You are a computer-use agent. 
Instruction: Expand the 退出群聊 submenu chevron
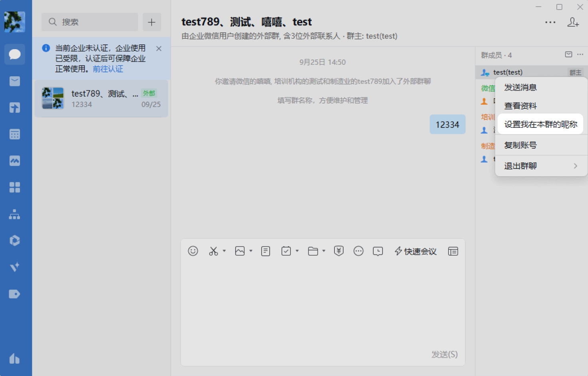[x=576, y=166]
